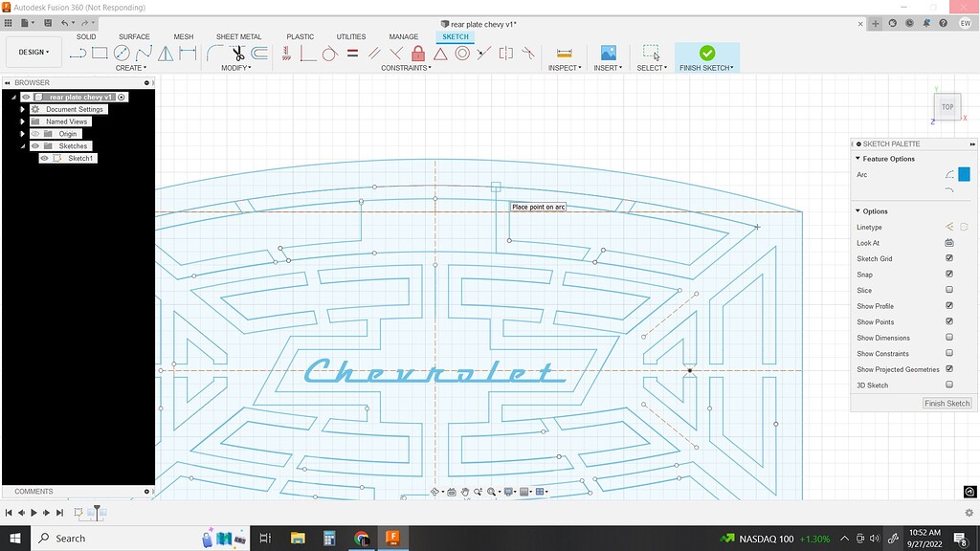Click the blue Arc color swatch
980x551 pixels.
(x=966, y=174)
